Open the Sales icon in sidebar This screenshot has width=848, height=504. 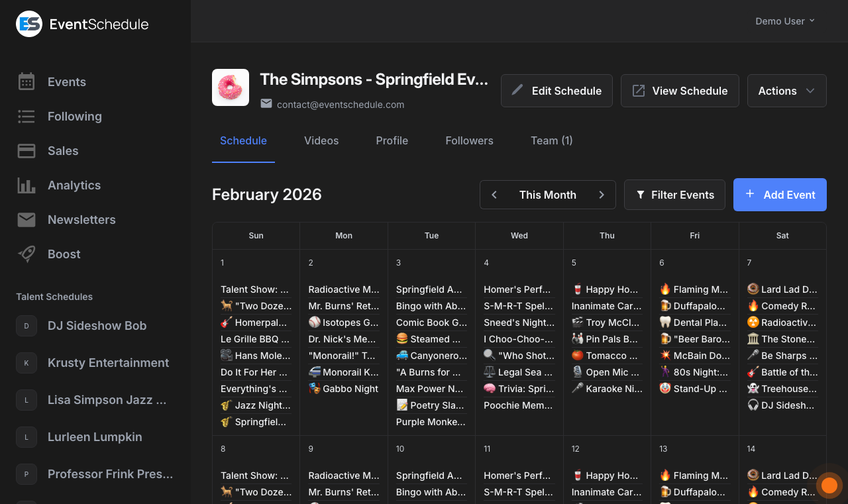pyautogui.click(x=26, y=150)
